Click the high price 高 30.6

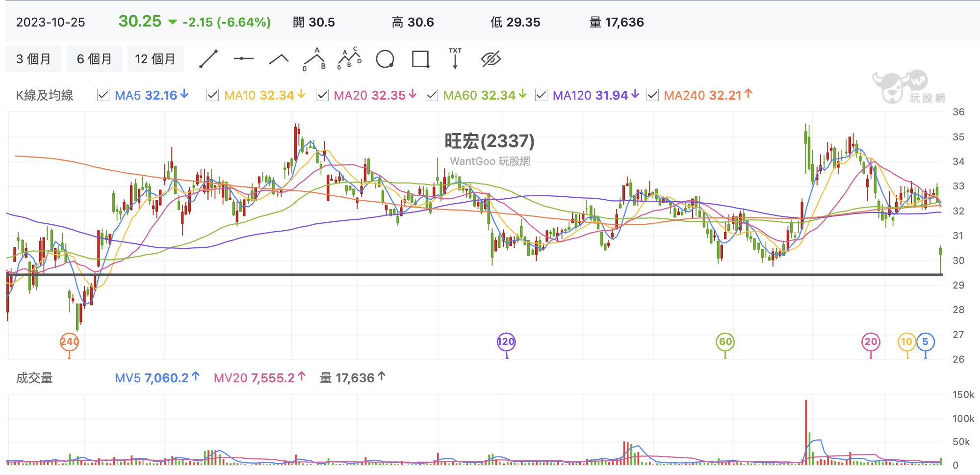coord(413,23)
